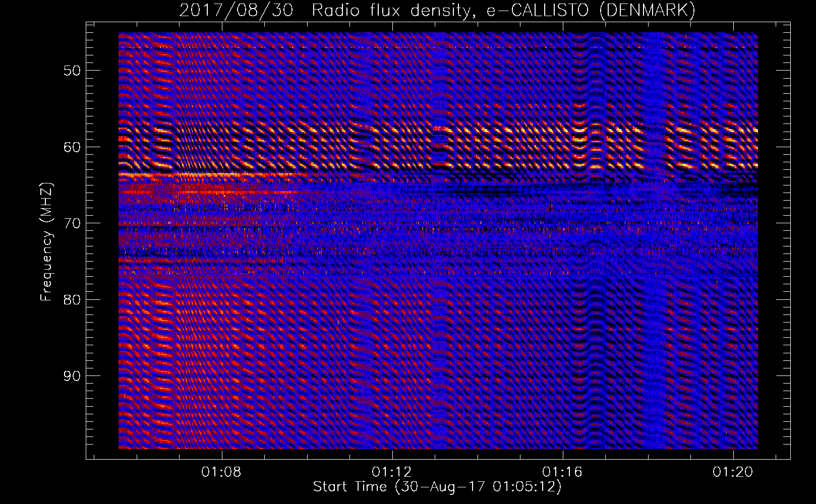816x504 pixels.
Task: Click the 70 MHz frequency tick label
Action: pyautogui.click(x=72, y=223)
